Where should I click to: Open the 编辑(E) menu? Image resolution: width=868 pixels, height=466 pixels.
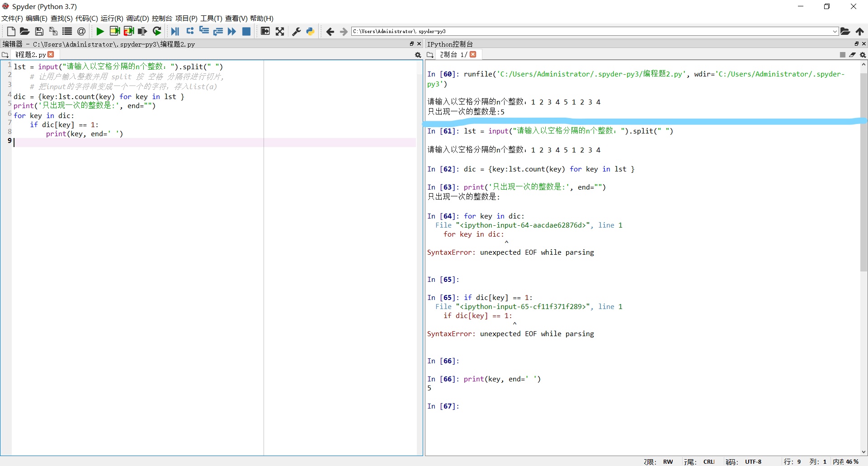click(x=37, y=19)
